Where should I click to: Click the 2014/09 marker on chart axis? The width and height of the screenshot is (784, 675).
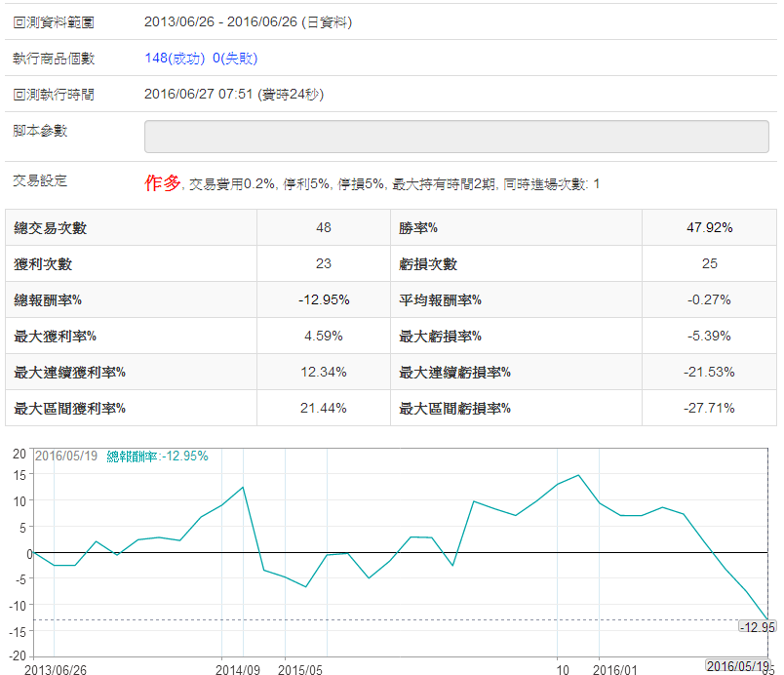pyautogui.click(x=238, y=669)
